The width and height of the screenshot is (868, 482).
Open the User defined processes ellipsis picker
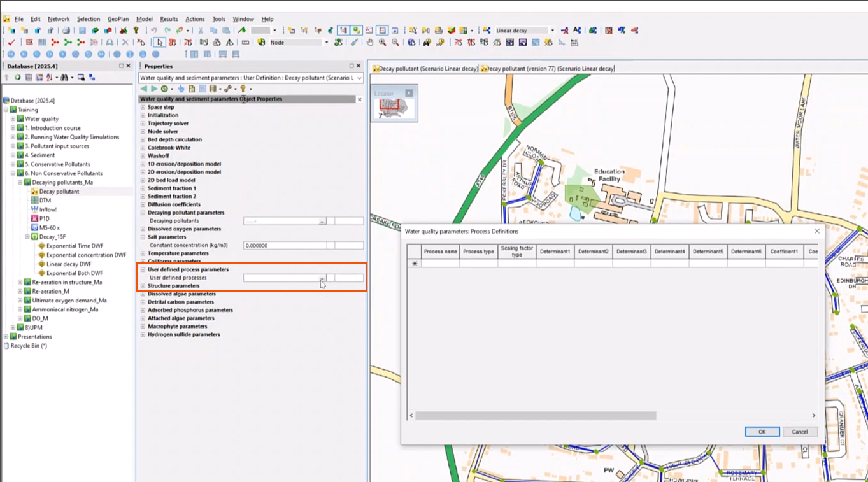coord(323,277)
